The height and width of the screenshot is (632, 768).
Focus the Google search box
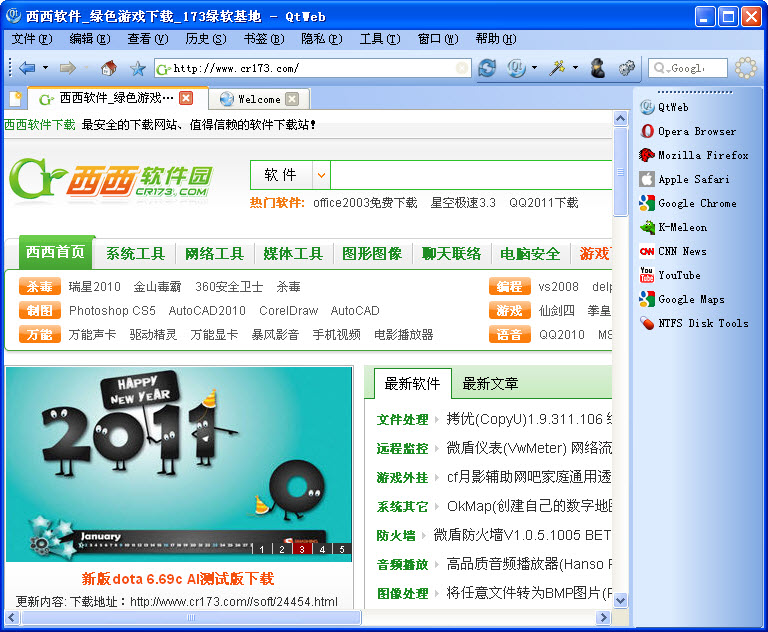point(688,68)
